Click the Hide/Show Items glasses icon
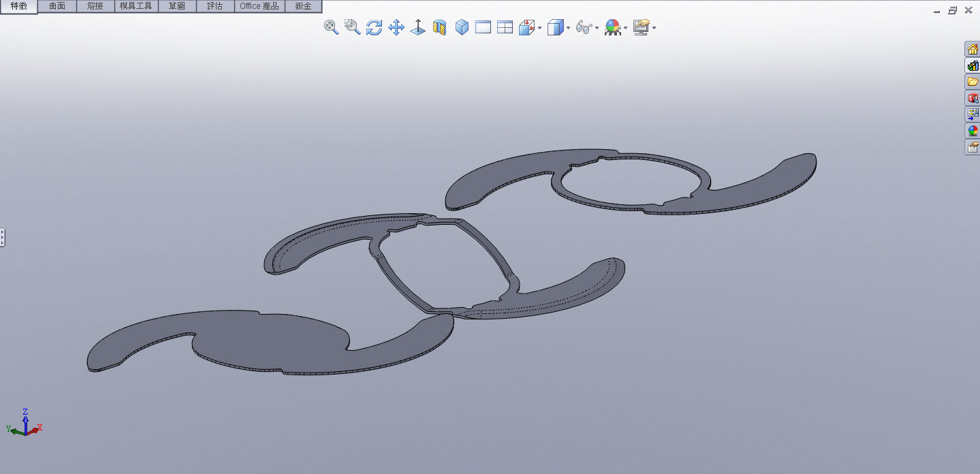This screenshot has height=474, width=980. pyautogui.click(x=584, y=27)
